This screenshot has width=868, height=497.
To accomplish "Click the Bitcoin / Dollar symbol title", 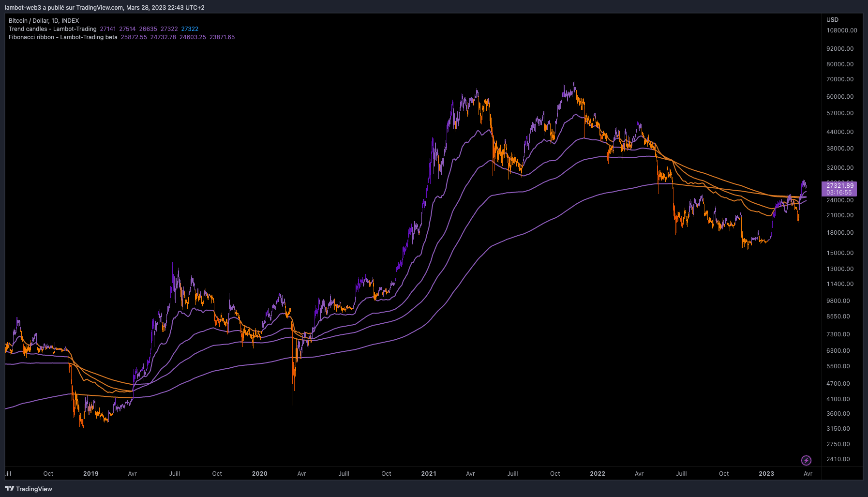I will click(x=44, y=21).
